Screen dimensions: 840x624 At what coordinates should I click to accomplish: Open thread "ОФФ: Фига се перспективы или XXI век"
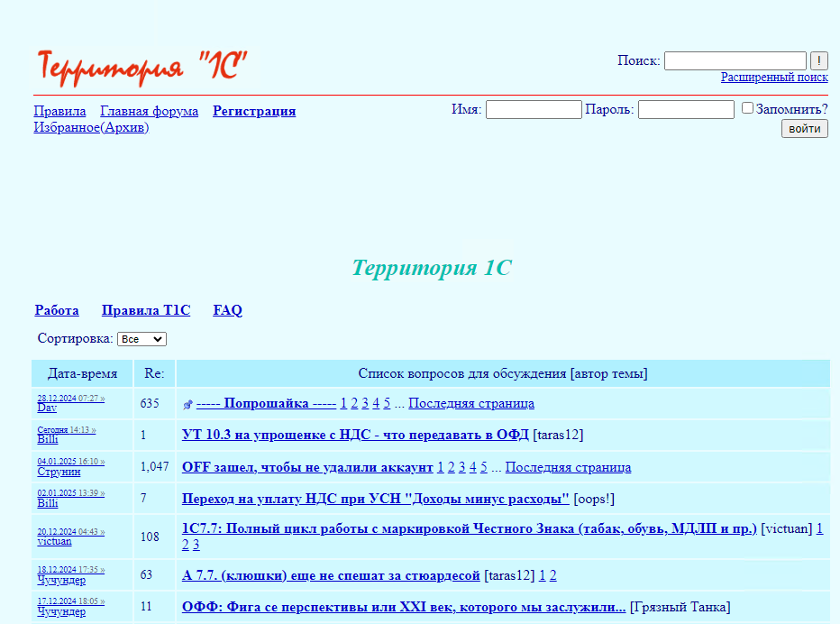coord(404,607)
